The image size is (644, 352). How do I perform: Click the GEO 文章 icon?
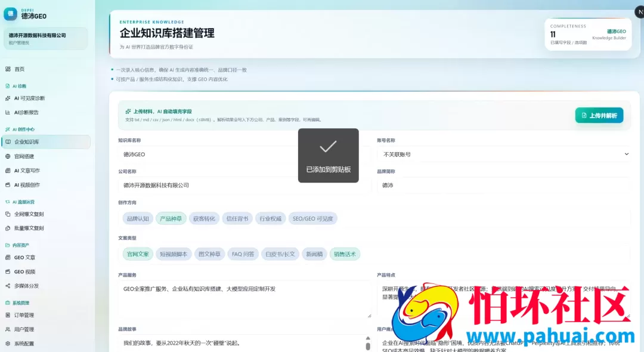[8, 257]
